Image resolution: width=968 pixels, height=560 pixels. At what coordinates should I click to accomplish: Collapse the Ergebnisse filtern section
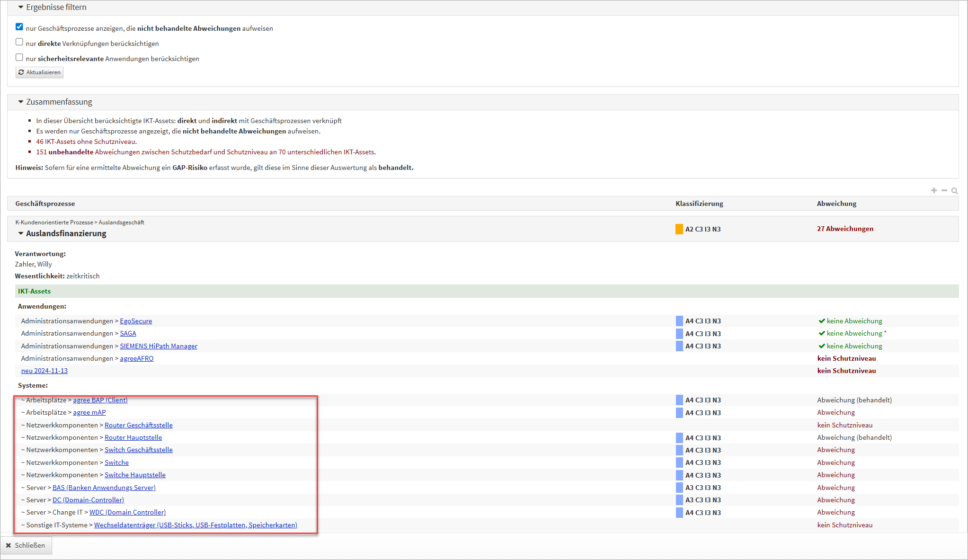21,8
